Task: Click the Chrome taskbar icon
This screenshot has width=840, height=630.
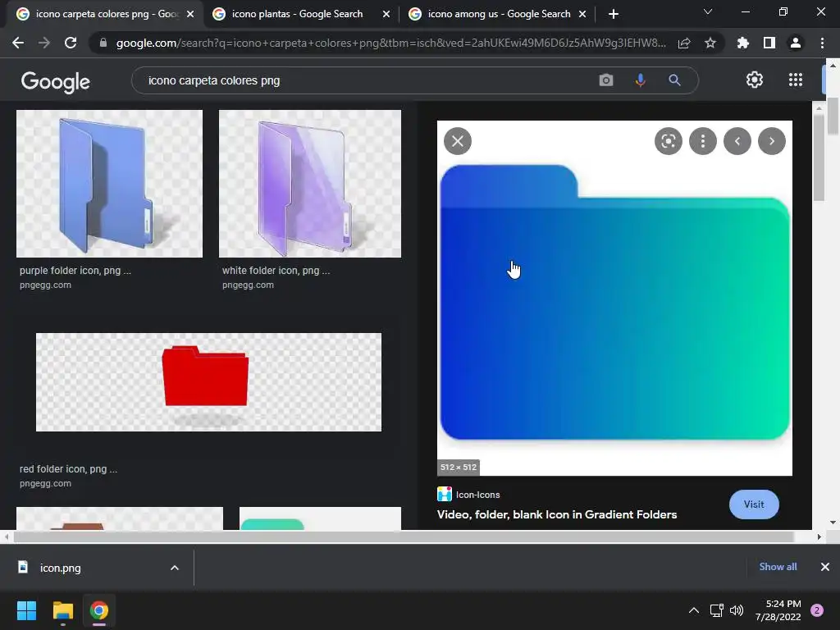Action: point(99,610)
